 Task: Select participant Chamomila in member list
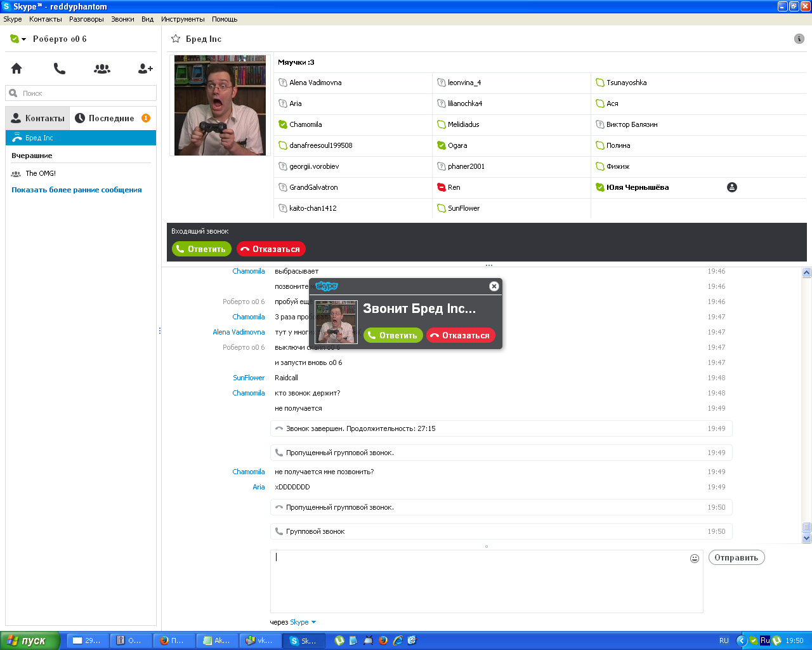click(x=306, y=124)
